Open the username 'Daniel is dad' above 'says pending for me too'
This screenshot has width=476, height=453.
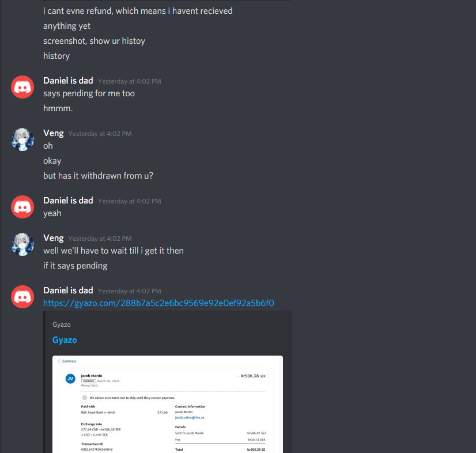coord(68,81)
